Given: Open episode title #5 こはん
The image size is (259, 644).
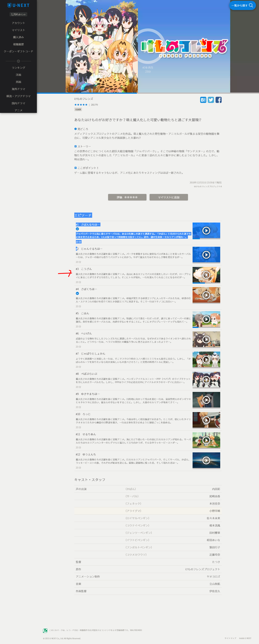Looking at the screenshot, I should click(x=83, y=313).
